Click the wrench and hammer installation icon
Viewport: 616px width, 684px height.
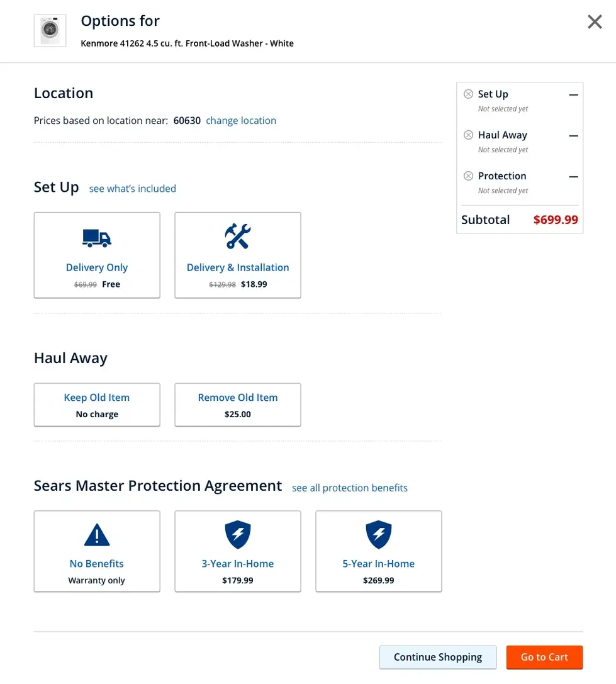(x=238, y=236)
